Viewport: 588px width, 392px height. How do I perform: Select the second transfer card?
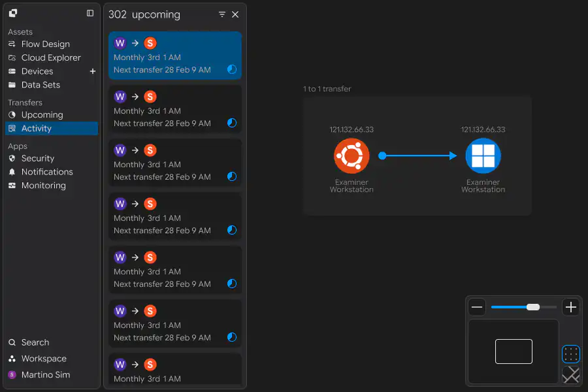175,109
